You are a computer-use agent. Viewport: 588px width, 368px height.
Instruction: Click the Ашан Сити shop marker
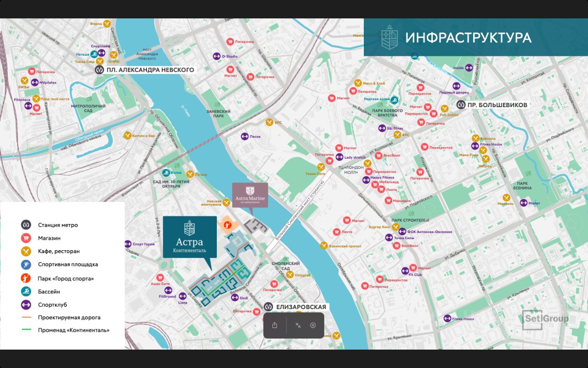tap(160, 277)
